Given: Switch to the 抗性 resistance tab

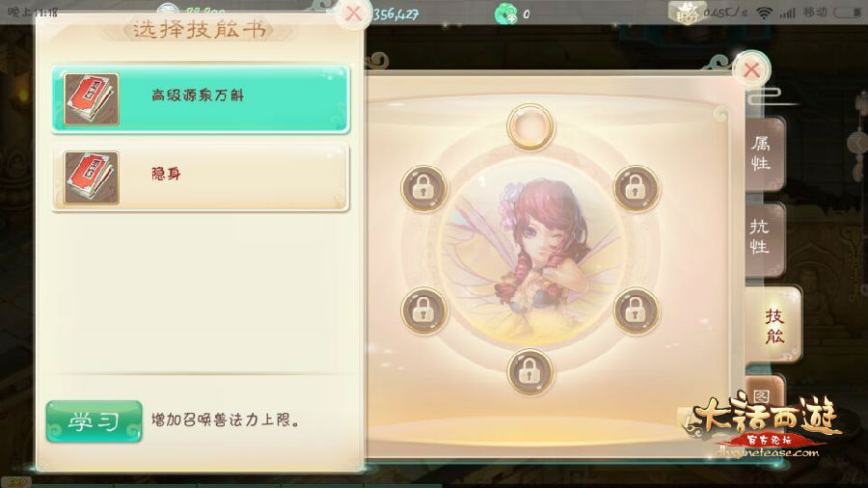Looking at the screenshot, I should 761,237.
